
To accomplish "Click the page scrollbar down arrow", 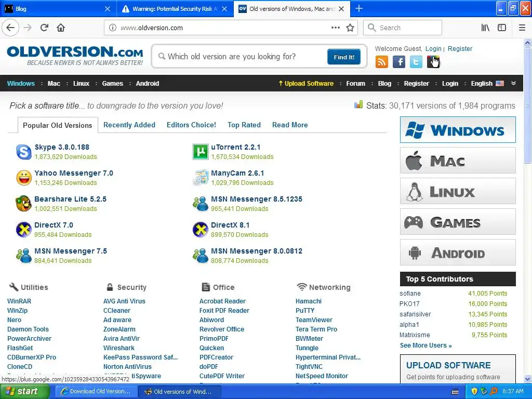I will [528, 379].
